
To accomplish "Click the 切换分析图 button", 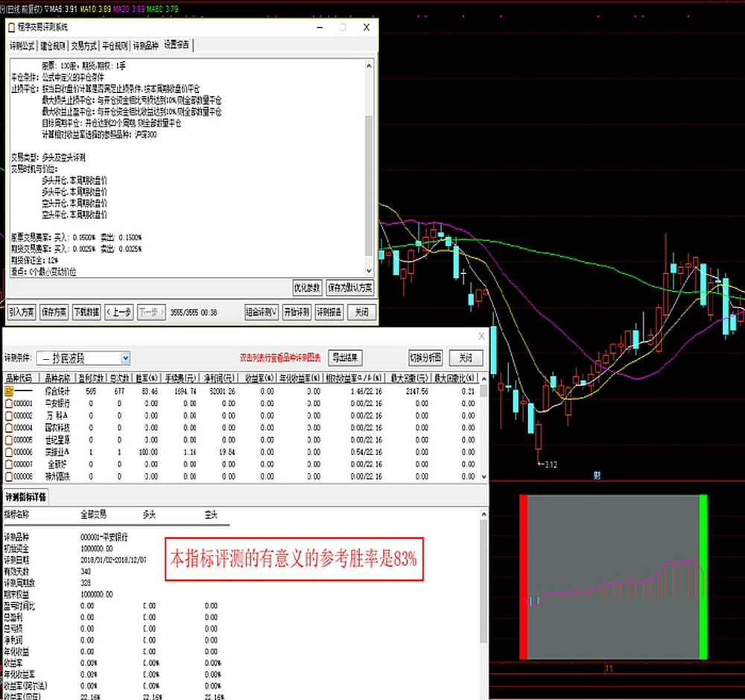I will 425,357.
